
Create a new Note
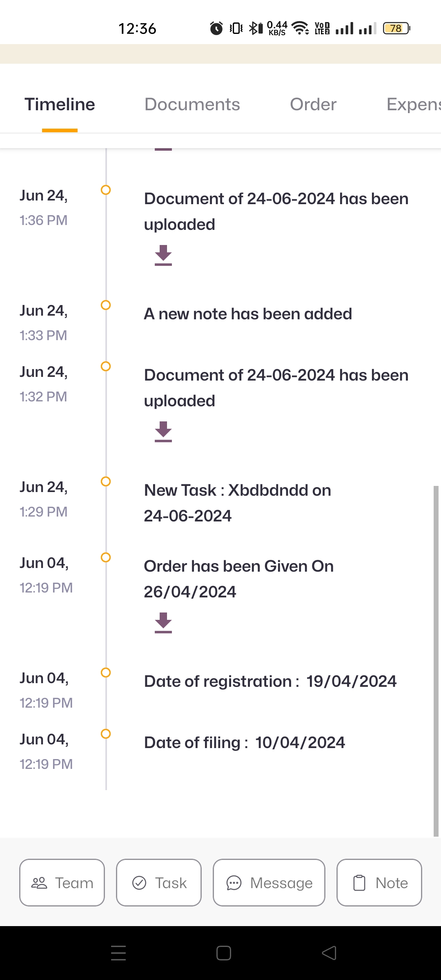(x=379, y=883)
